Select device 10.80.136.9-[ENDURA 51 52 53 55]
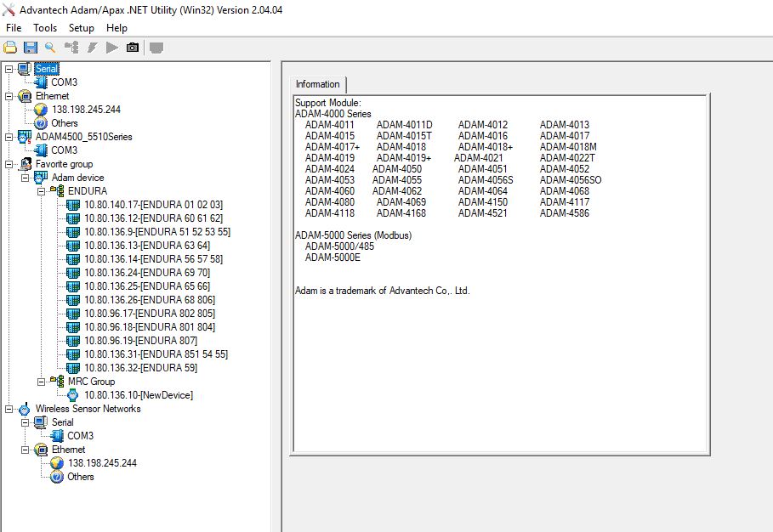Screen dimensions: 773x532 [157, 232]
